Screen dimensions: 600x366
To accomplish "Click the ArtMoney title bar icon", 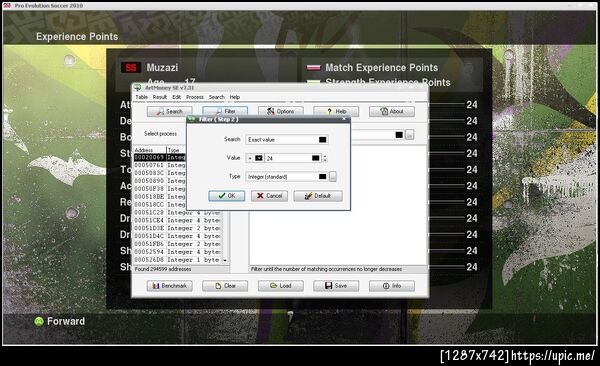I will pyautogui.click(x=138, y=88).
